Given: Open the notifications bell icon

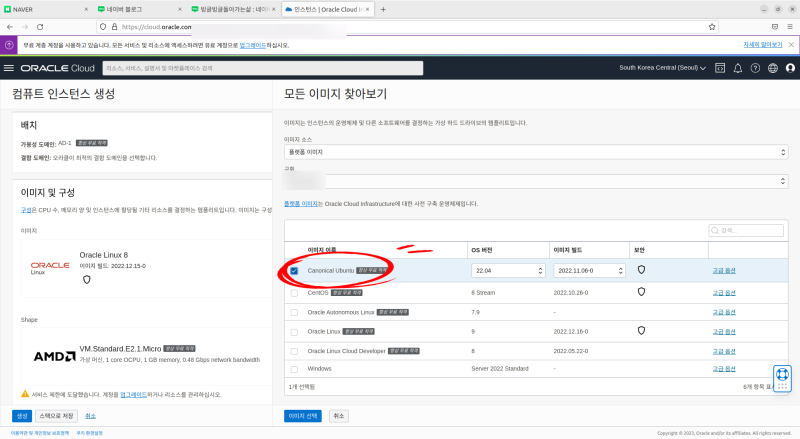Looking at the screenshot, I should click(x=738, y=68).
